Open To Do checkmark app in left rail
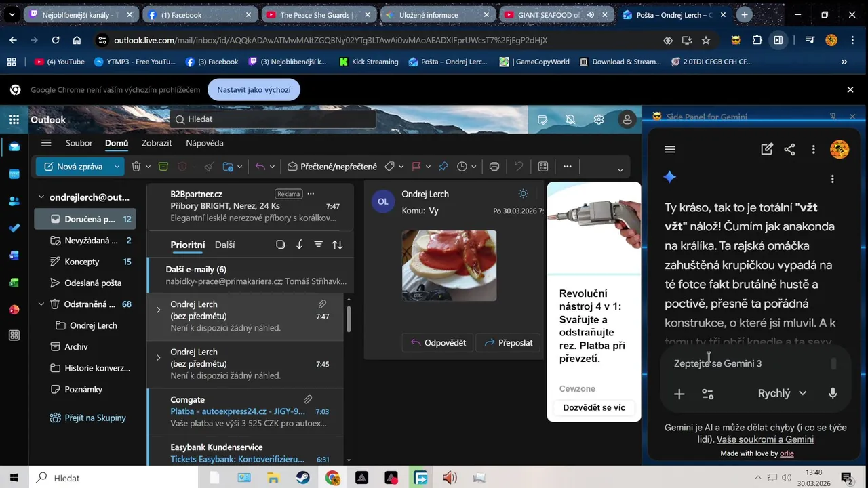The image size is (868, 488). click(14, 228)
